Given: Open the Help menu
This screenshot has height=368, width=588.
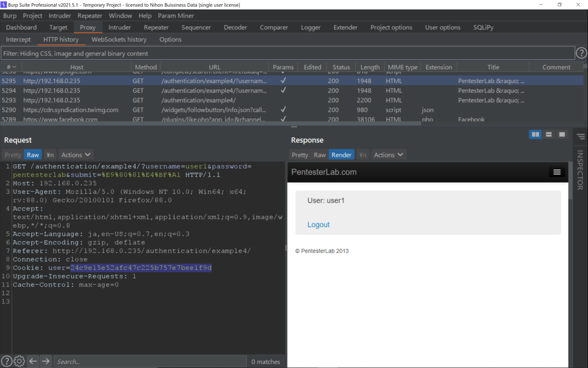Looking at the screenshot, I should point(145,16).
